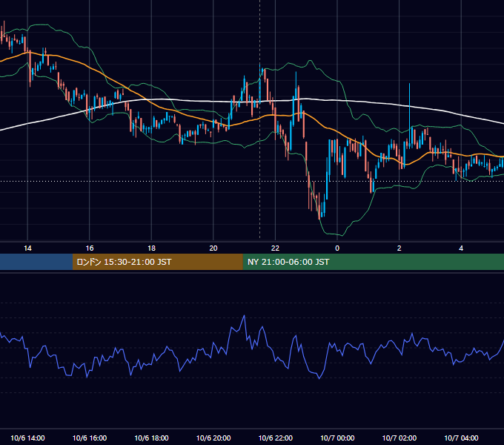Click the ロンドン 15:30-21:00 JST session bar
This screenshot has height=445, width=504.
(x=157, y=262)
